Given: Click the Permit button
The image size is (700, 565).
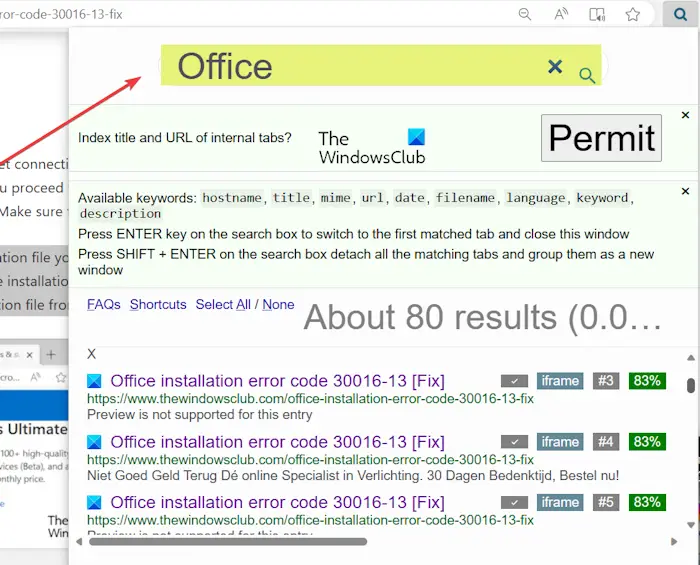Looking at the screenshot, I should pyautogui.click(x=601, y=138).
